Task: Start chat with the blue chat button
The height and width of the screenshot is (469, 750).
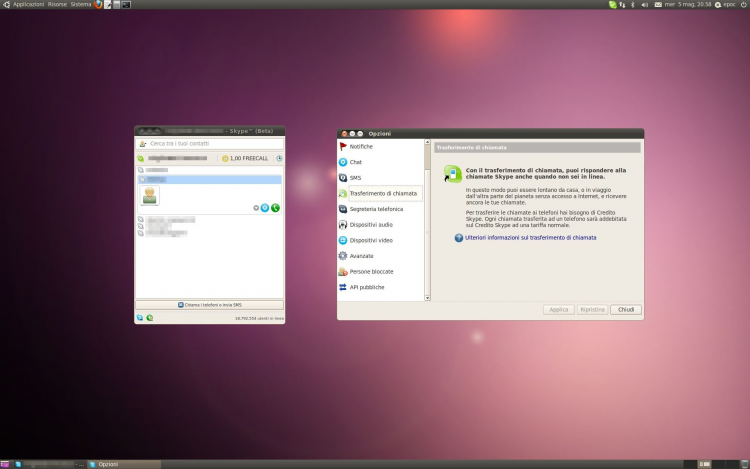Action: click(x=265, y=208)
